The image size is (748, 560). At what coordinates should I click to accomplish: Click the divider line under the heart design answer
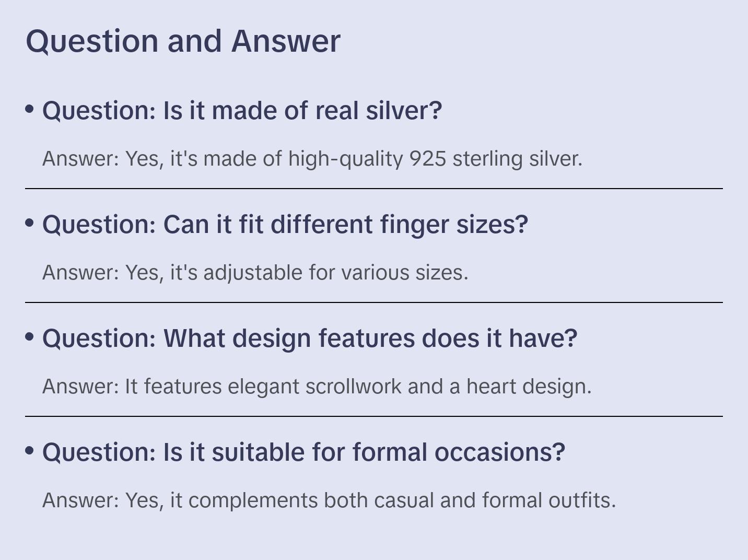tap(374, 416)
